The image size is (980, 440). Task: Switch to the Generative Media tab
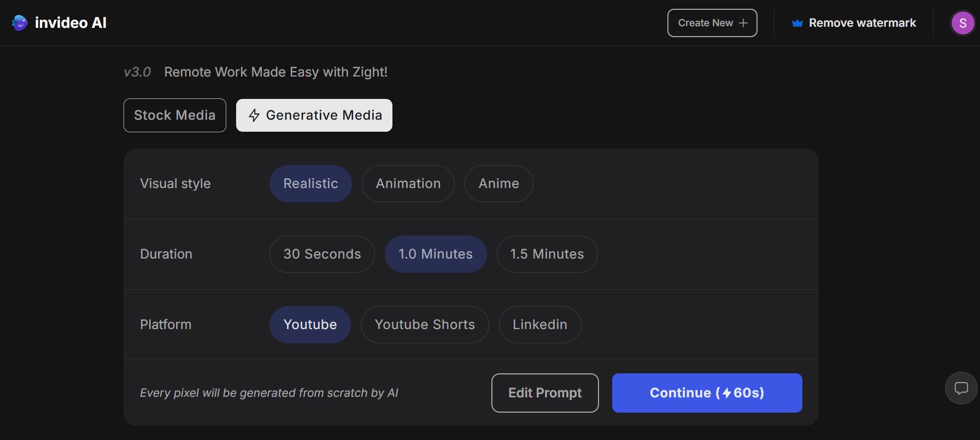tap(314, 115)
